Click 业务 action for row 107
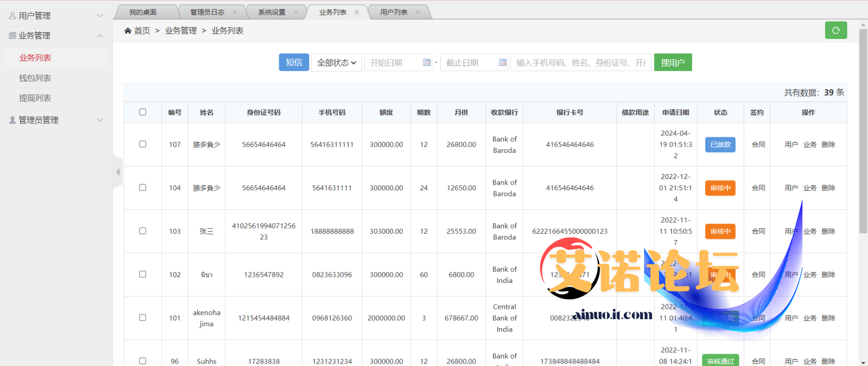The height and width of the screenshot is (366, 868). 810,144
